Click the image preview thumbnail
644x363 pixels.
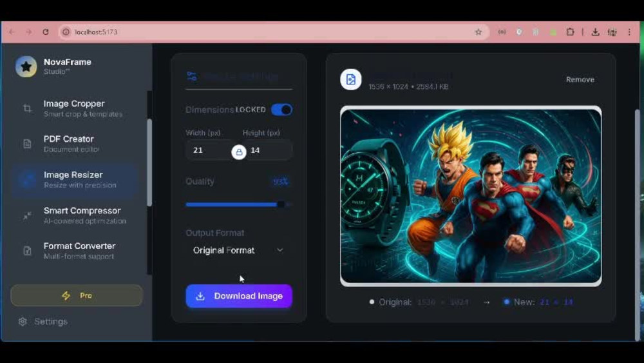[x=471, y=196]
